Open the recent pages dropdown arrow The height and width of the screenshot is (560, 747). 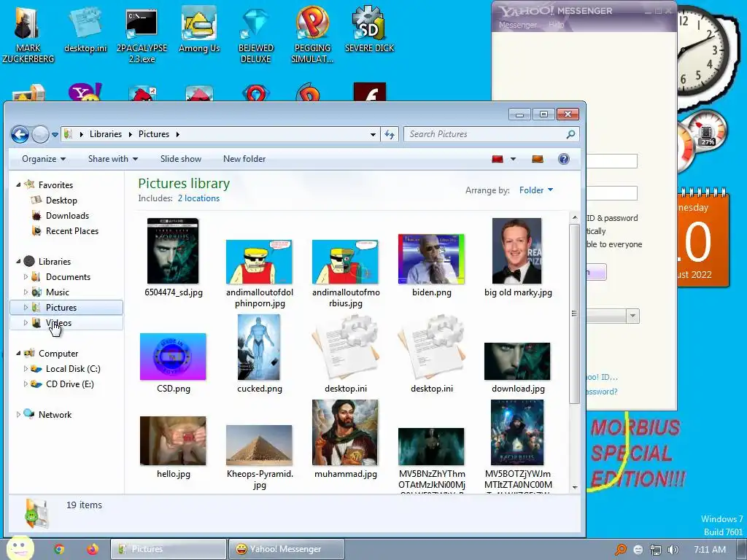(55, 135)
